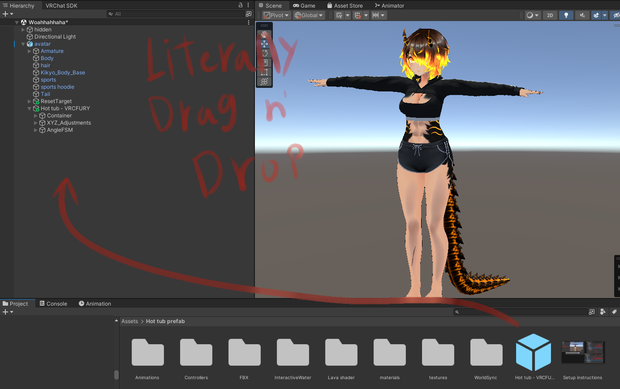620x389 pixels.
Task: Click the Project search field
Action: click(519, 312)
